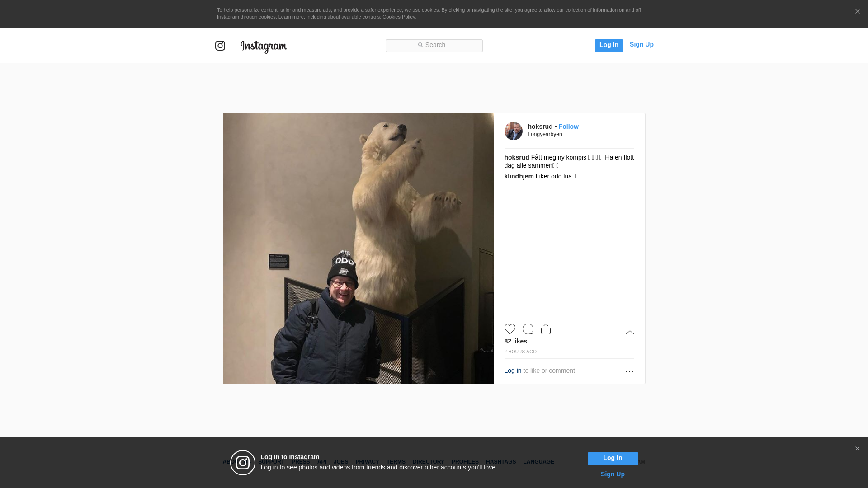Click hoksrud profile avatar
The image size is (868, 488).
513,131
